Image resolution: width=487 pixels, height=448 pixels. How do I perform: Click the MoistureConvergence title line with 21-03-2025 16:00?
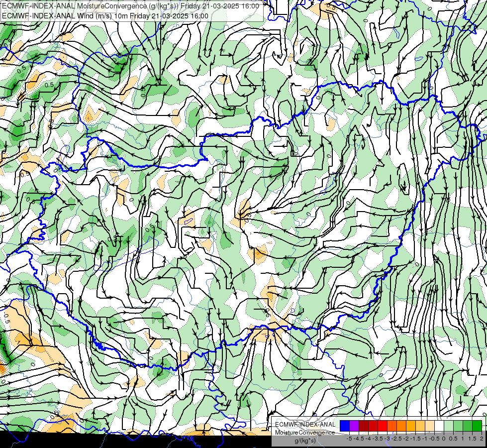(130, 6)
